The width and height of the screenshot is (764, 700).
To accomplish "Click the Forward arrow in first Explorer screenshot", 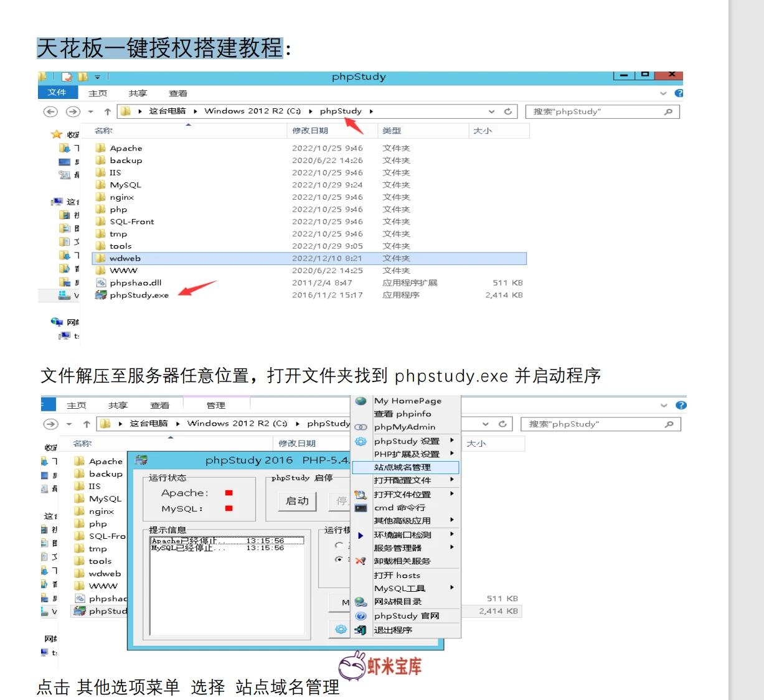I will coord(73,111).
